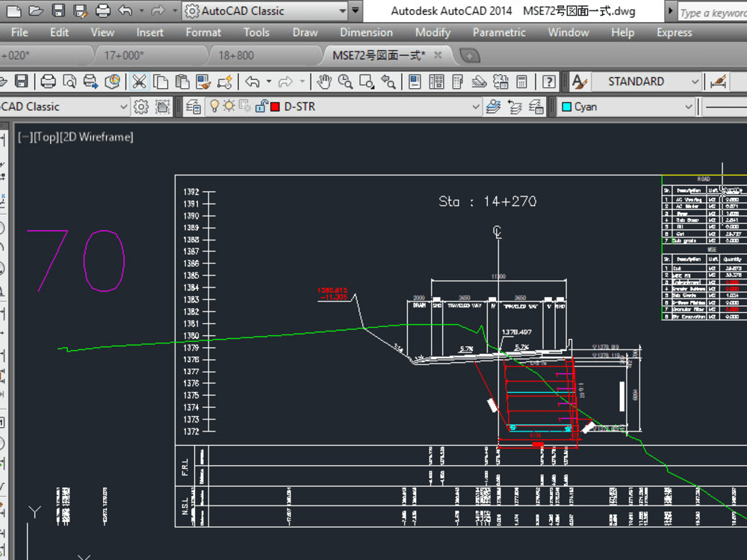747x560 pixels.
Task: Open the Dimension menu
Action: (366, 32)
